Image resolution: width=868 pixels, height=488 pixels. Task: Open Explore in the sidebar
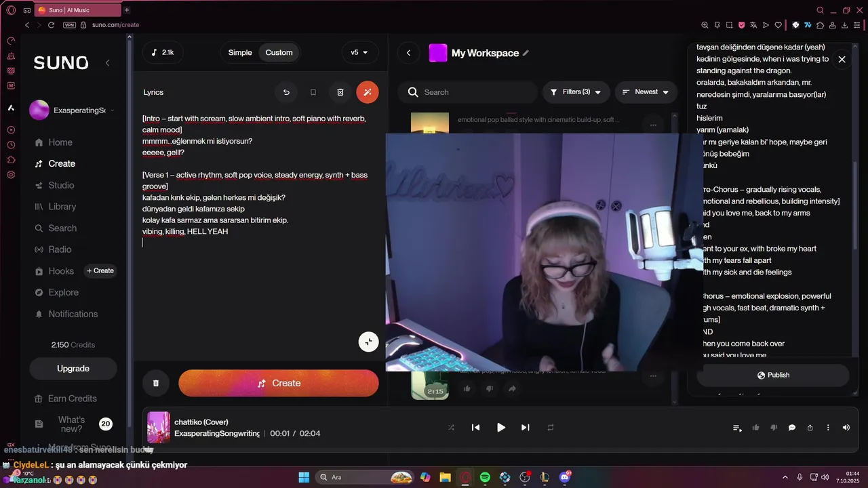56,293
